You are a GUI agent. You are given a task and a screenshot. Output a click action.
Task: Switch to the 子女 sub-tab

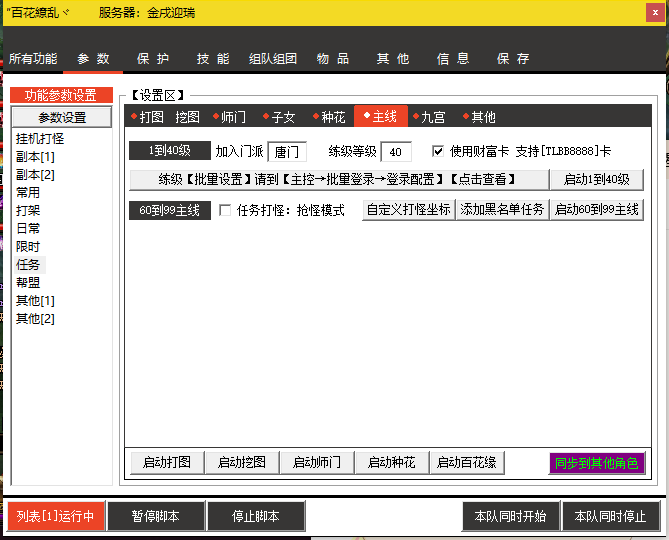[279, 116]
